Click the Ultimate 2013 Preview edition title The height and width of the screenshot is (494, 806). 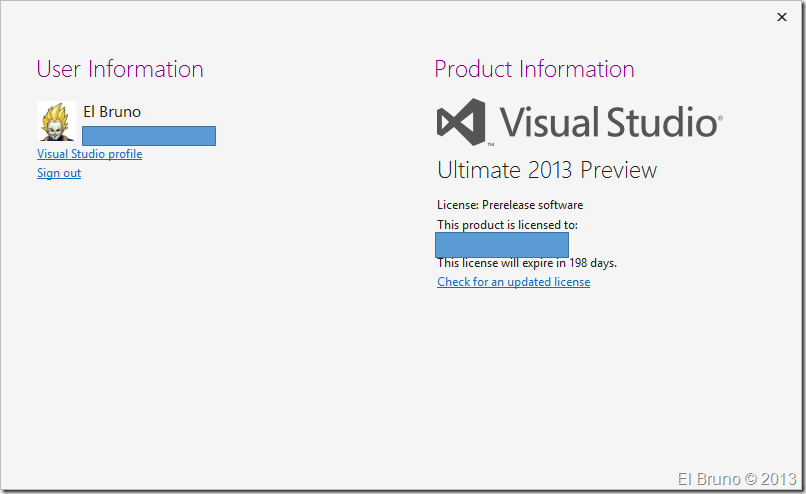[547, 170]
